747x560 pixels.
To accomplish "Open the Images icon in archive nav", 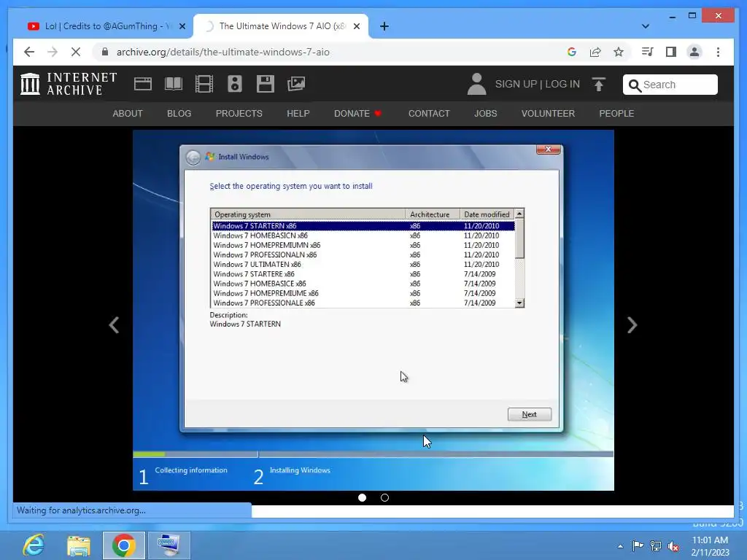I will click(x=296, y=84).
